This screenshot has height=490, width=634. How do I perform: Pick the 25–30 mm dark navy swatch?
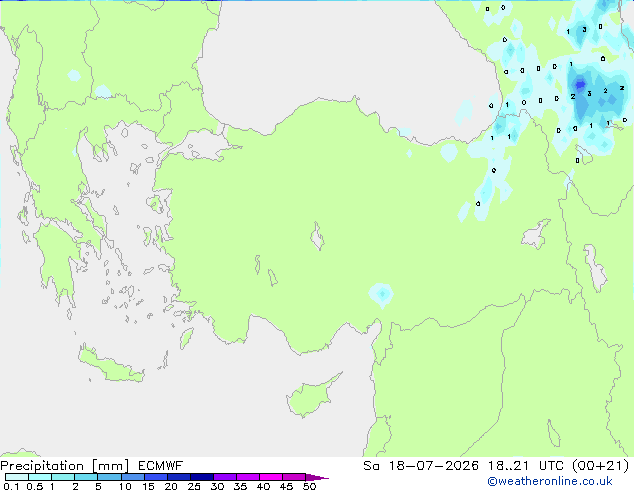click(201, 477)
